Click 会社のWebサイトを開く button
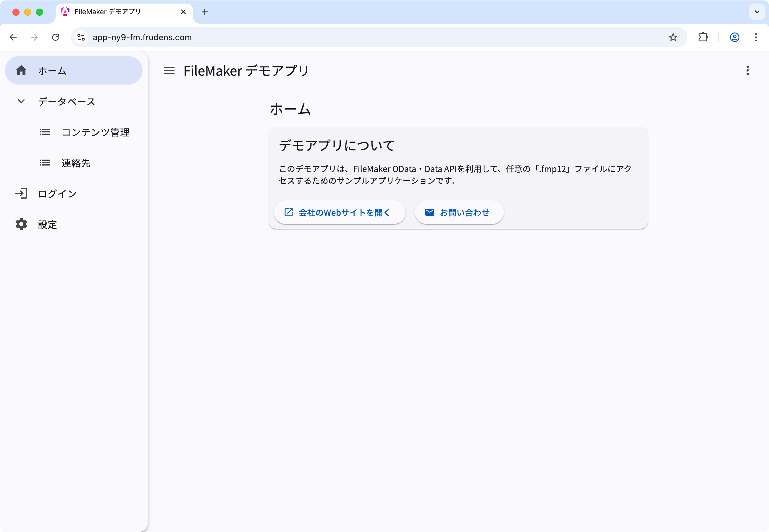 (x=340, y=212)
